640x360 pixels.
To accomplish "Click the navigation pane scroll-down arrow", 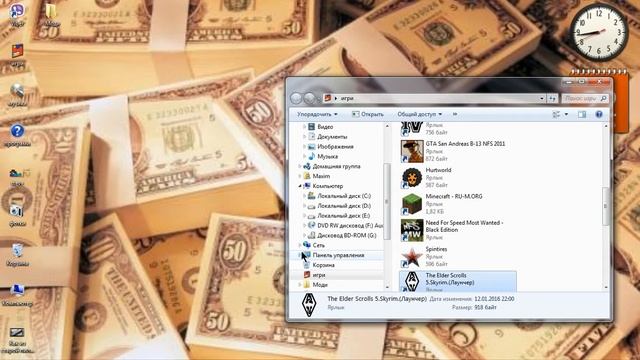I will tap(387, 287).
